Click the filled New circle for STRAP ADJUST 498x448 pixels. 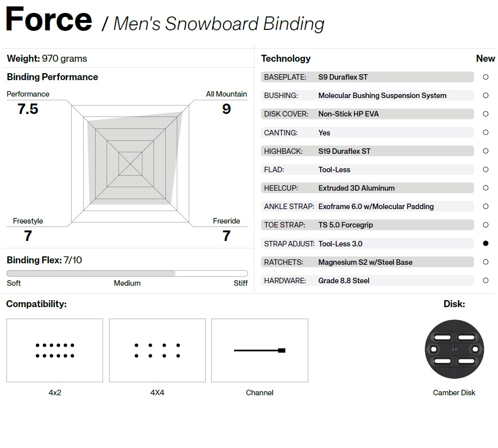click(x=486, y=243)
